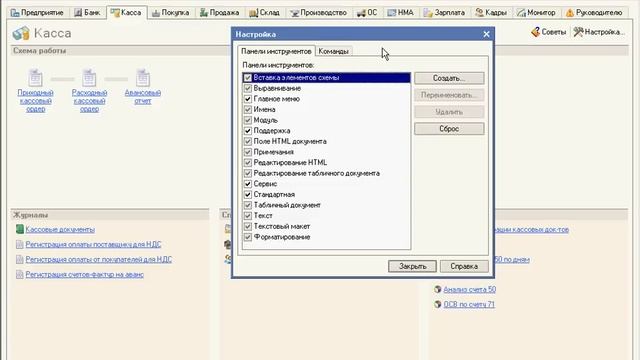Screen dimensions: 640x360
Task: Toggle Примечания toolbar checkbox
Action: pos(248,152)
